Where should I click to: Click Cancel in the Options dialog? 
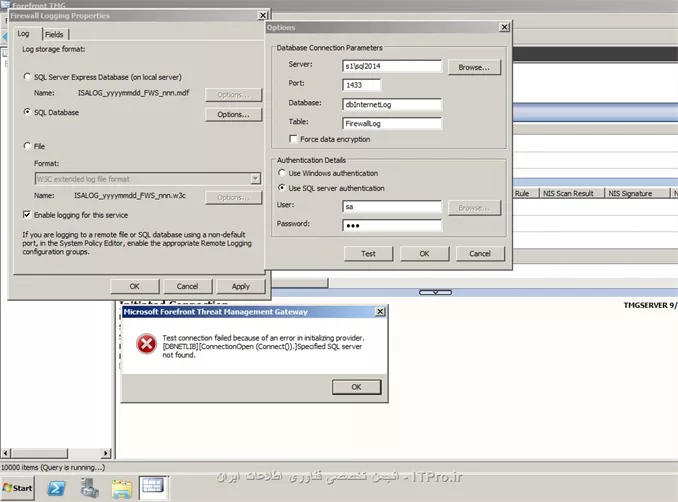coord(480,254)
